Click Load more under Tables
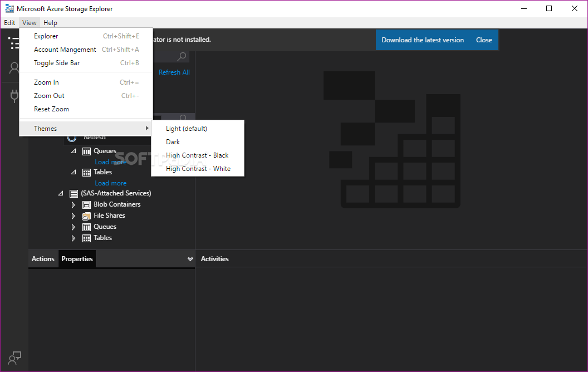588x372 pixels. (x=110, y=183)
